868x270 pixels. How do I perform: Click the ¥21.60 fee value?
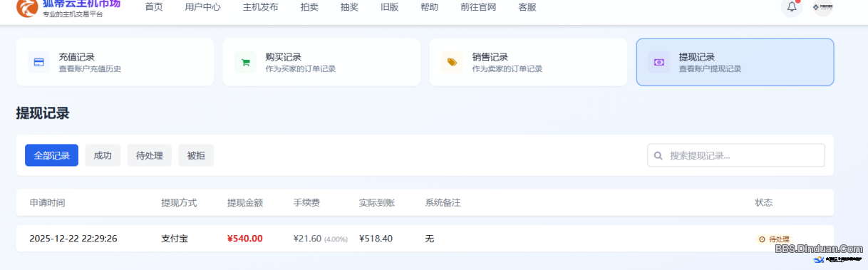click(x=307, y=239)
